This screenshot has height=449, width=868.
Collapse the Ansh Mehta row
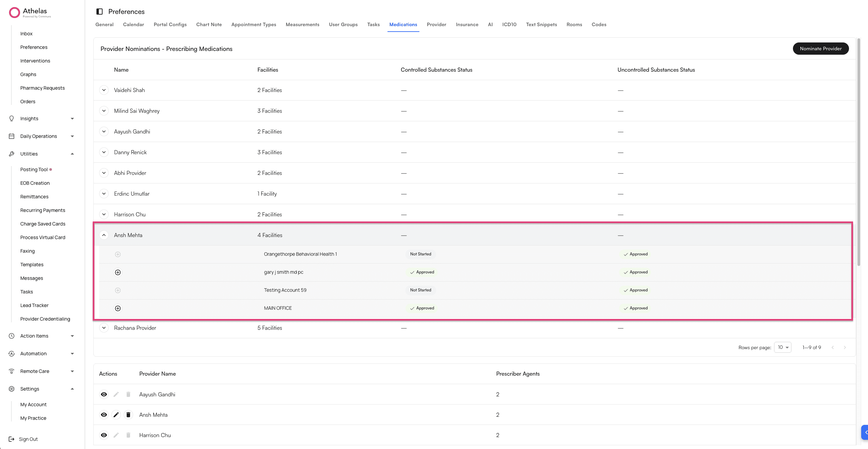104,235
